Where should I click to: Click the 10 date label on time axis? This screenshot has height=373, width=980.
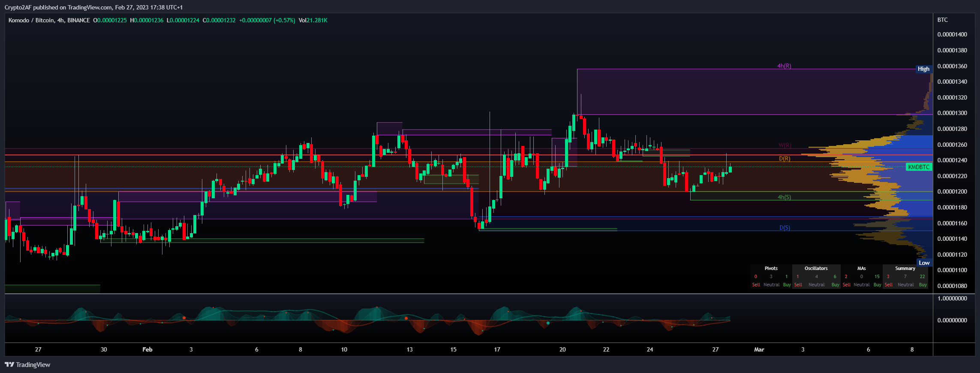point(344,349)
